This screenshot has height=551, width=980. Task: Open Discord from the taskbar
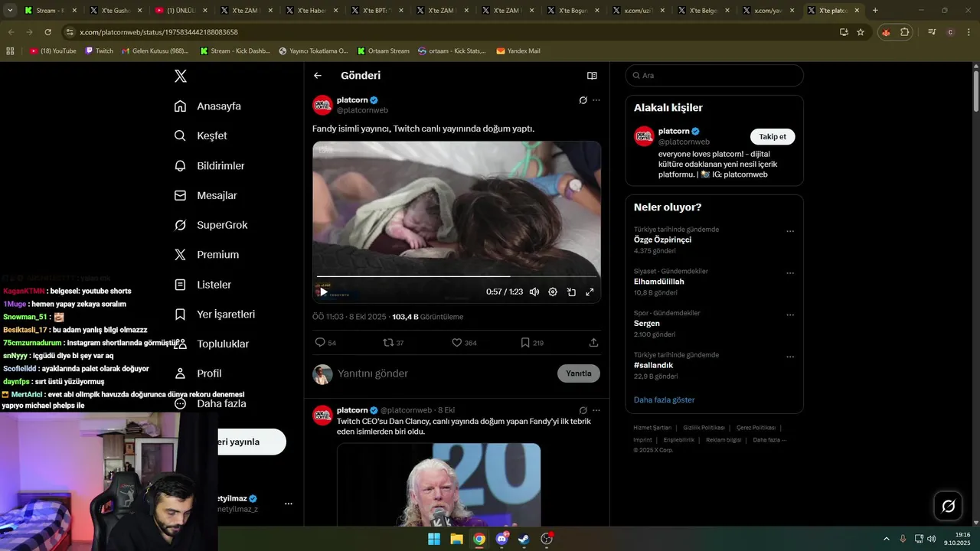click(x=501, y=539)
